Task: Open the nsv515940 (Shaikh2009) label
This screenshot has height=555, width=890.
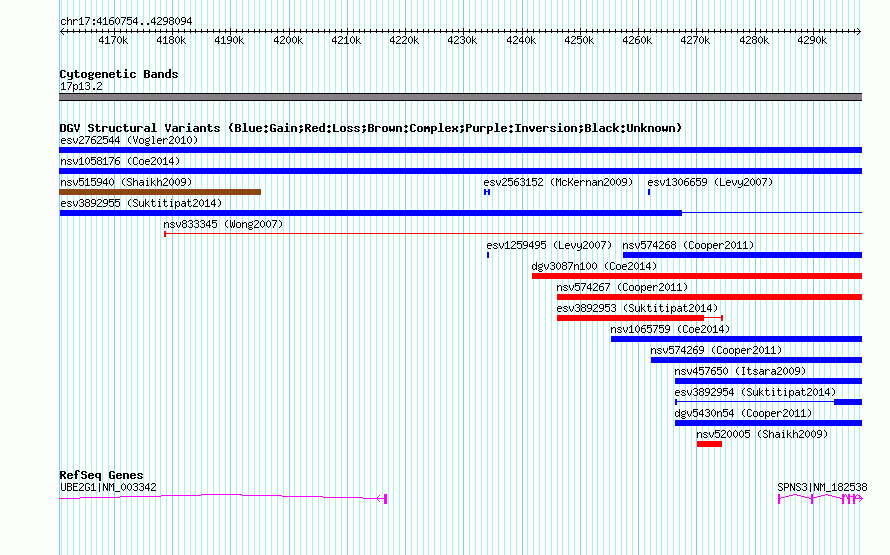Action: 126,182
